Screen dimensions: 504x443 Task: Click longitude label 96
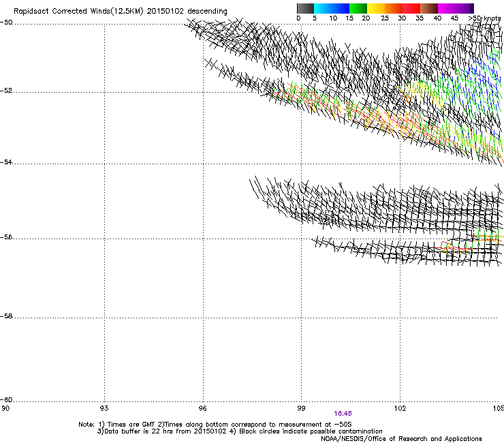pos(203,408)
